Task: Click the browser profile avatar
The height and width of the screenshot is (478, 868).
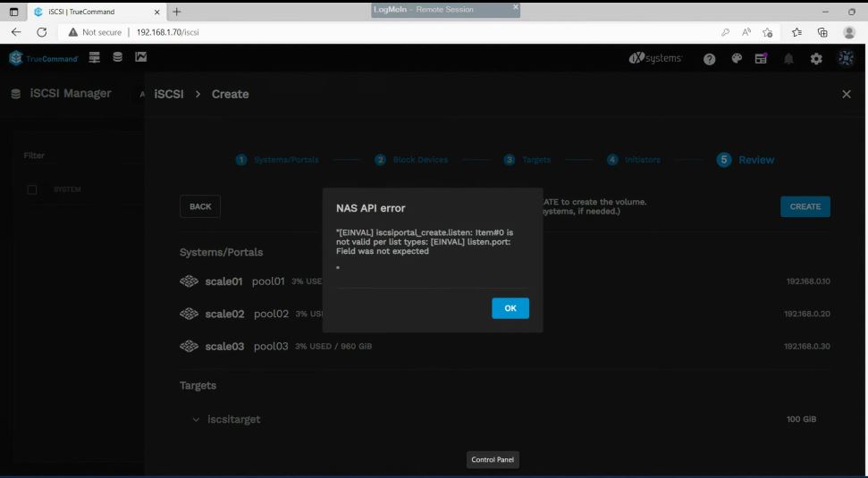Action: [x=849, y=33]
